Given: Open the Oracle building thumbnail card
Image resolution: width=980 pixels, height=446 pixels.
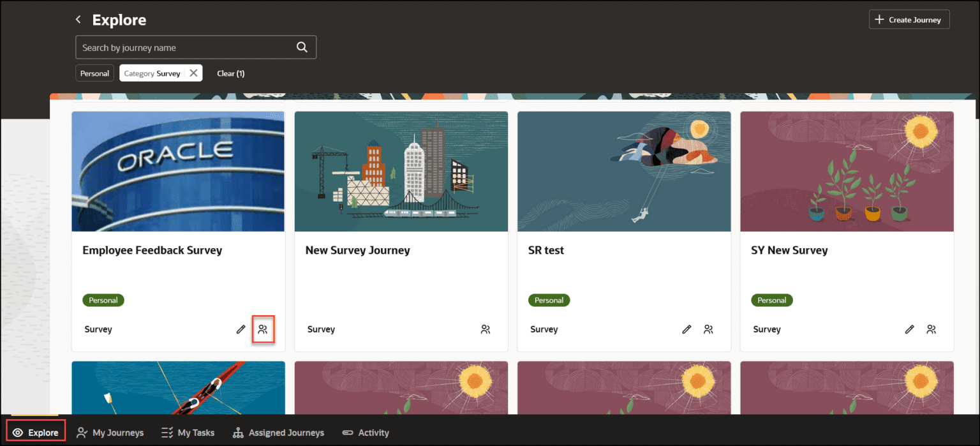Looking at the screenshot, I should pyautogui.click(x=178, y=172).
